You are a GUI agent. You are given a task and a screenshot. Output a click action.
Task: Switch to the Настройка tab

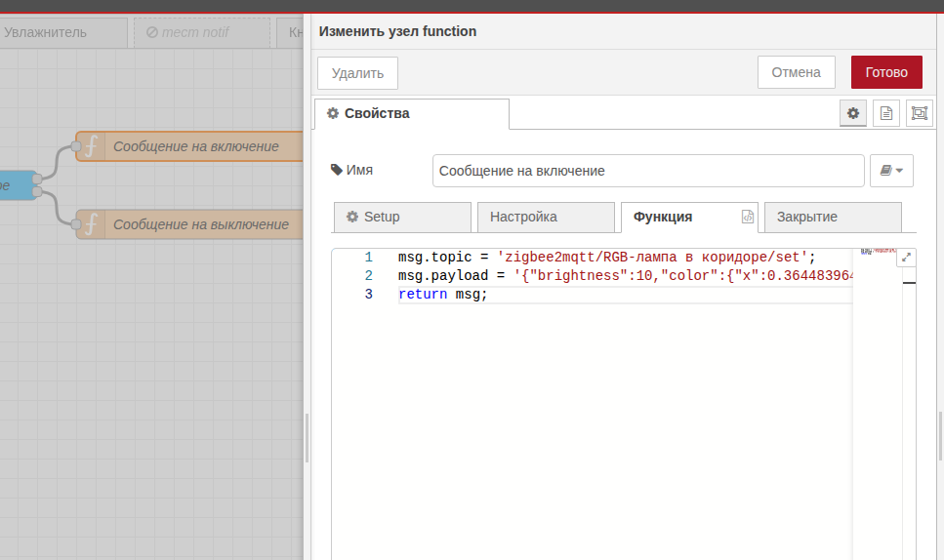(x=546, y=218)
